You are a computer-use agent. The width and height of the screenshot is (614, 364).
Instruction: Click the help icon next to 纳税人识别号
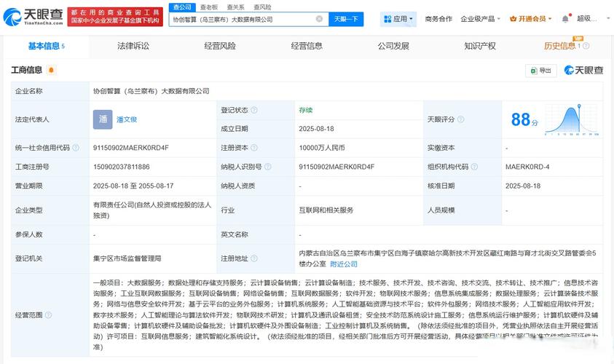(268, 167)
